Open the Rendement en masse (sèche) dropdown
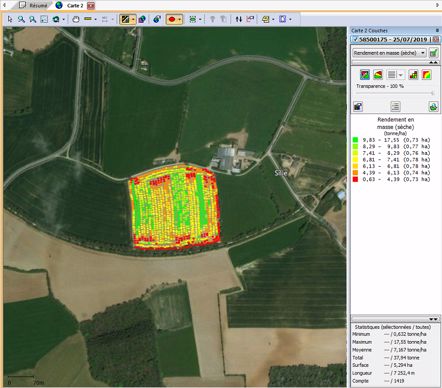Viewport: 442px width, 388px height. [389, 53]
